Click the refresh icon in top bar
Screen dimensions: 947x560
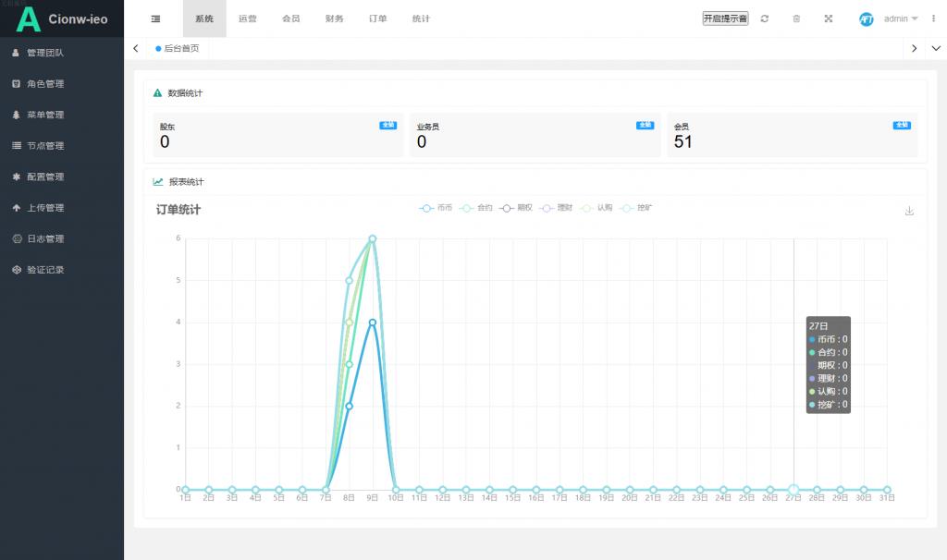pyautogui.click(x=765, y=18)
